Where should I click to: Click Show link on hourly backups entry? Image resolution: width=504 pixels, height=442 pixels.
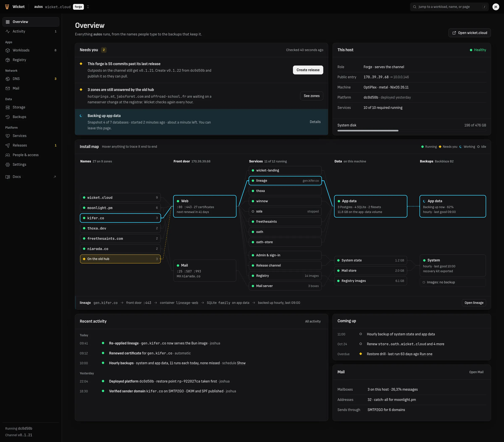click(x=241, y=363)
